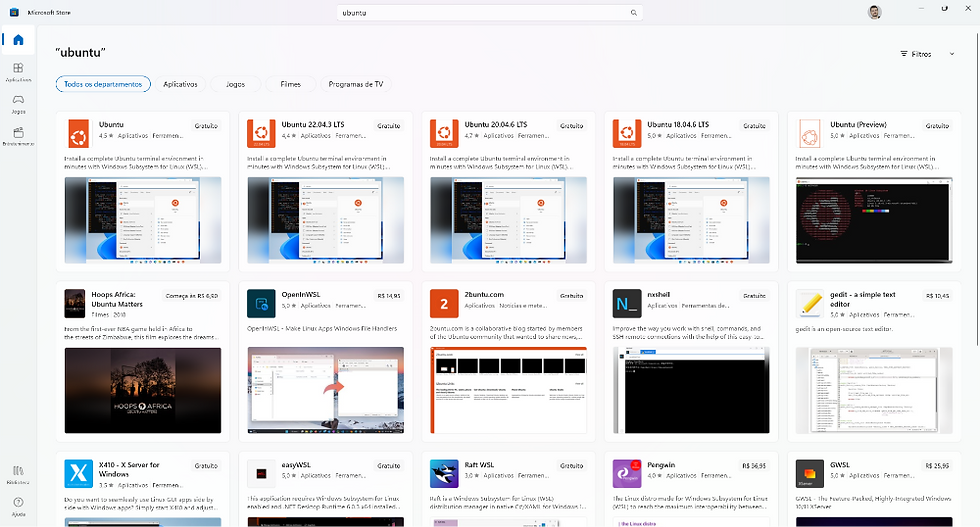Click the Ubuntu 18.04.6 LTS title
980x527 pixels.
678,124
